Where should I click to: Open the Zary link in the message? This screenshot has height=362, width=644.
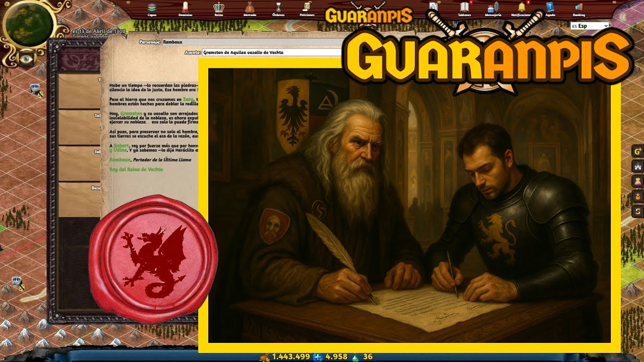pyautogui.click(x=188, y=100)
